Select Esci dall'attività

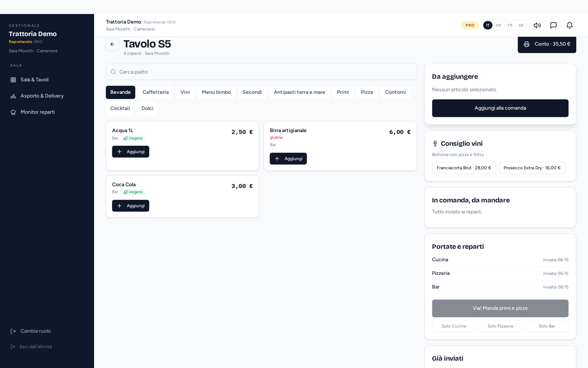(47, 347)
